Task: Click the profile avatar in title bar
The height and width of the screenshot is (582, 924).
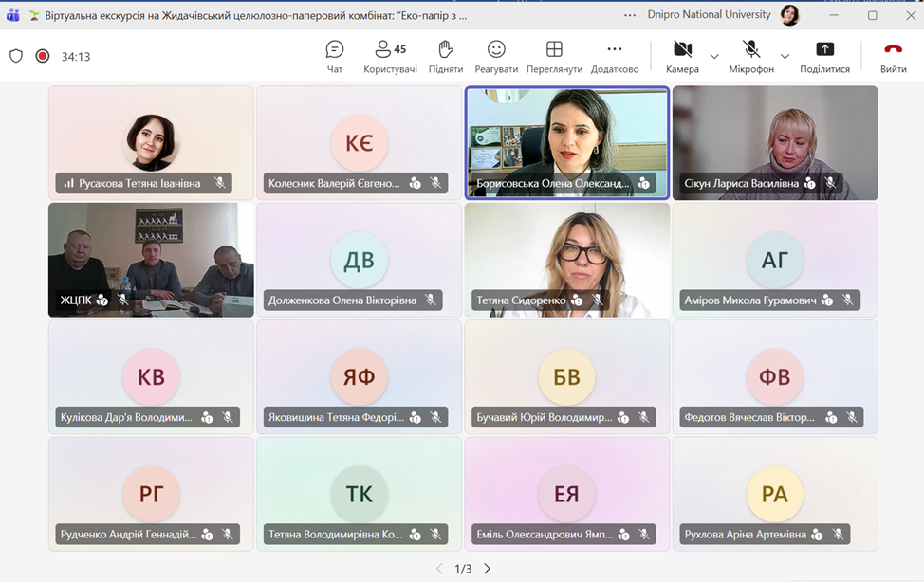Action: click(x=788, y=15)
